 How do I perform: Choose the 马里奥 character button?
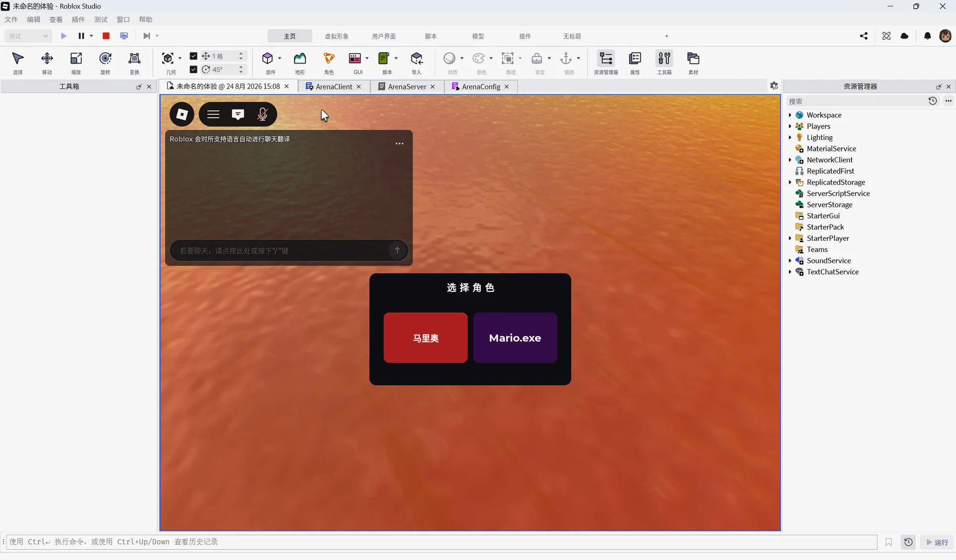[425, 338]
